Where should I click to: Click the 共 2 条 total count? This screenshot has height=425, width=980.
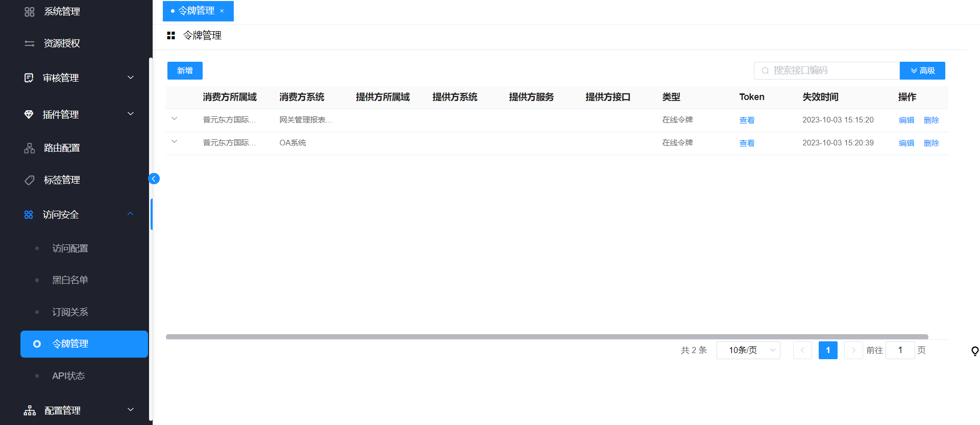click(x=694, y=350)
